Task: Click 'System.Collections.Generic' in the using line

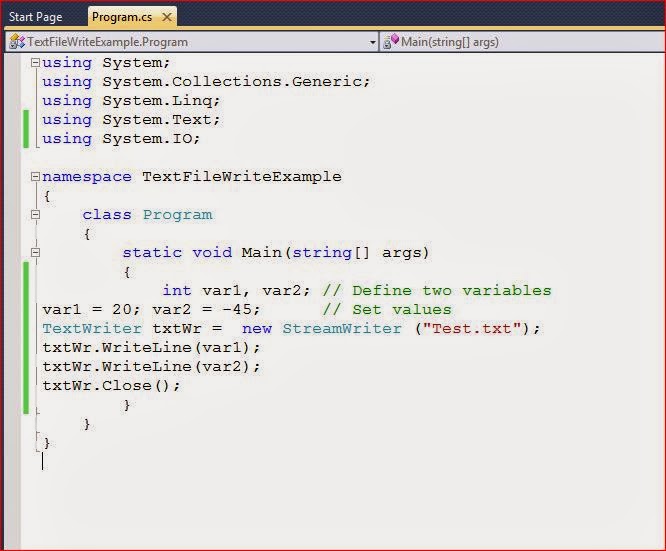Action: (233, 82)
